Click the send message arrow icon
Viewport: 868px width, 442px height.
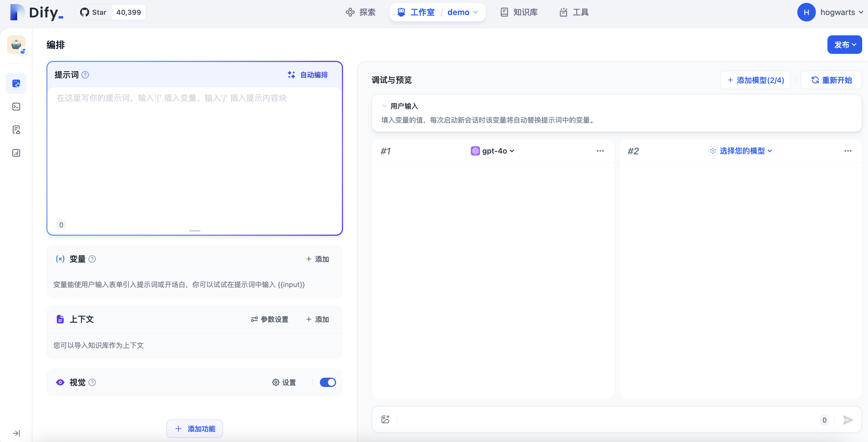[x=847, y=419]
